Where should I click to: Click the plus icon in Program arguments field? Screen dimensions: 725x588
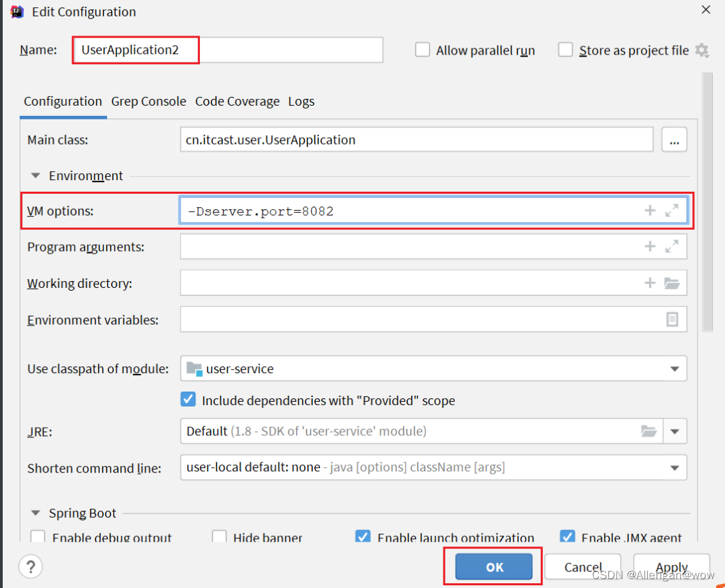click(x=650, y=246)
